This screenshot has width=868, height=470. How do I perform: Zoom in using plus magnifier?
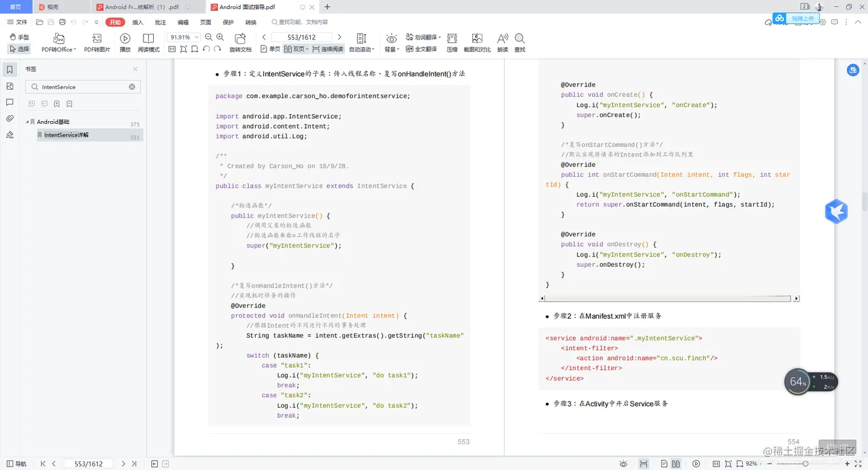pos(220,37)
